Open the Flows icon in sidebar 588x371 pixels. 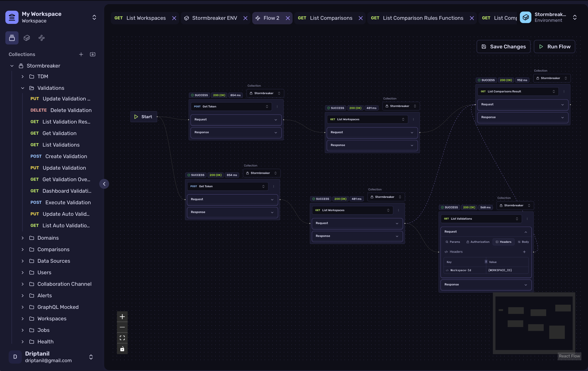point(42,38)
